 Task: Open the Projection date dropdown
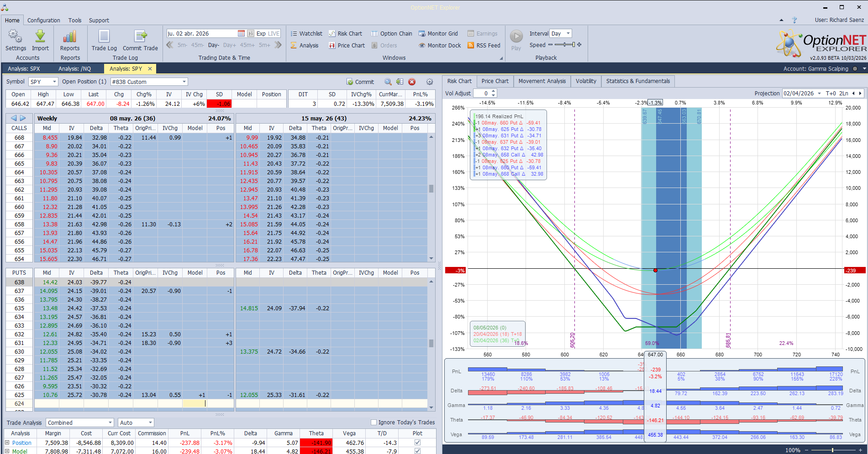click(819, 93)
